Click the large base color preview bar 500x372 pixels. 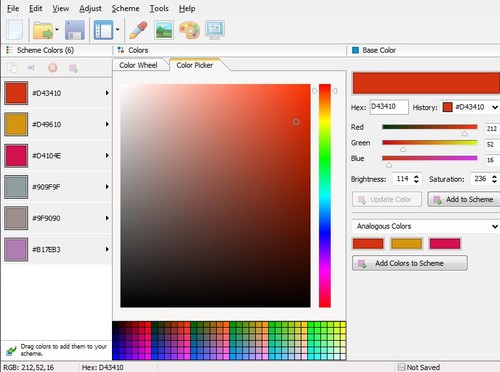click(426, 83)
